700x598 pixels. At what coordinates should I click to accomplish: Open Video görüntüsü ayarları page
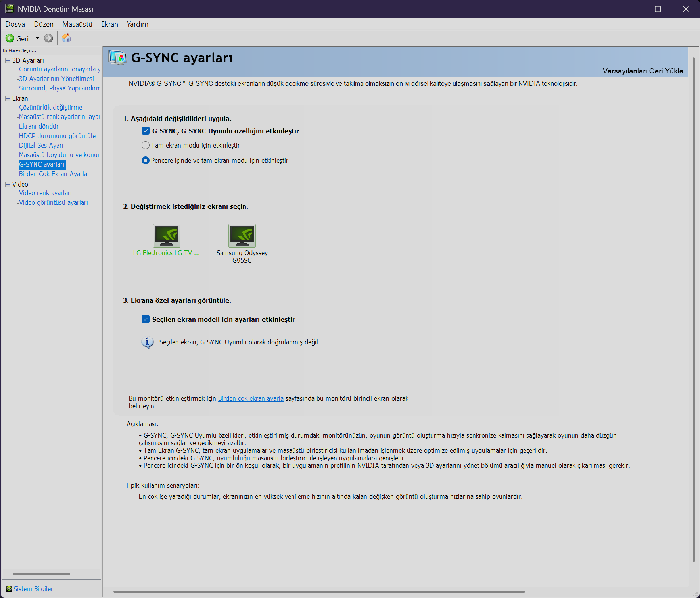tap(54, 202)
